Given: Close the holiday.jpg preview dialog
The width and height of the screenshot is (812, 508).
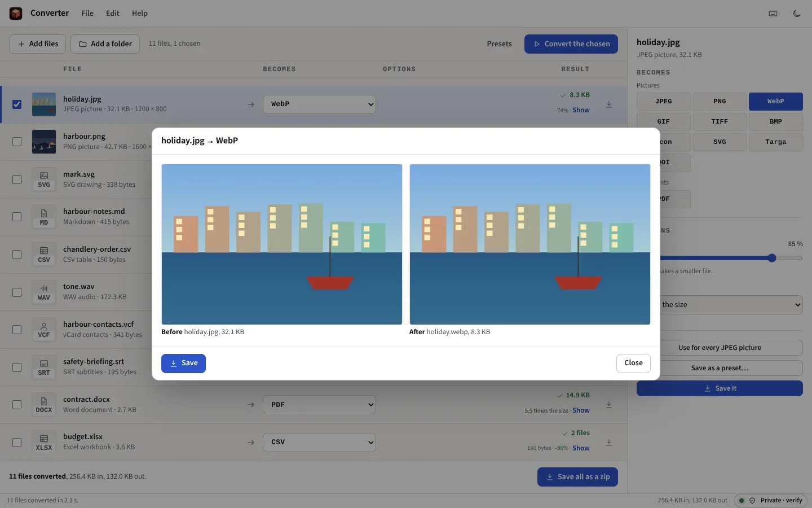Looking at the screenshot, I should point(633,364).
